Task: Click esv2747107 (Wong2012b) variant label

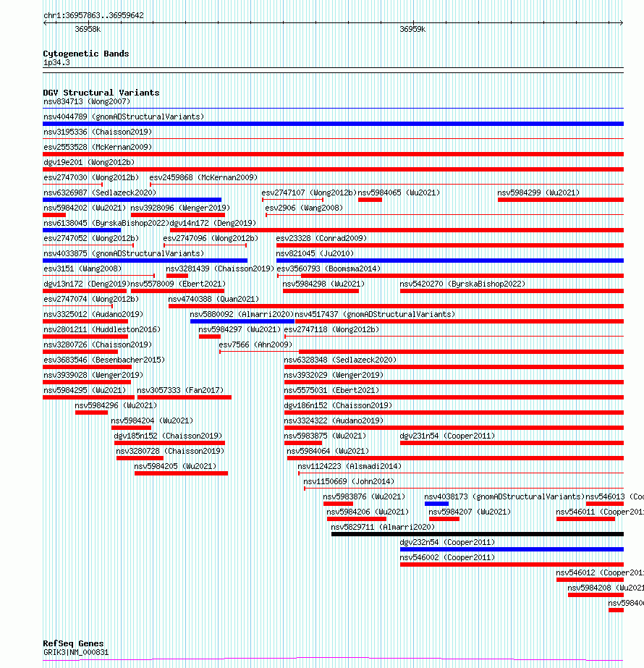Action: pyautogui.click(x=309, y=193)
